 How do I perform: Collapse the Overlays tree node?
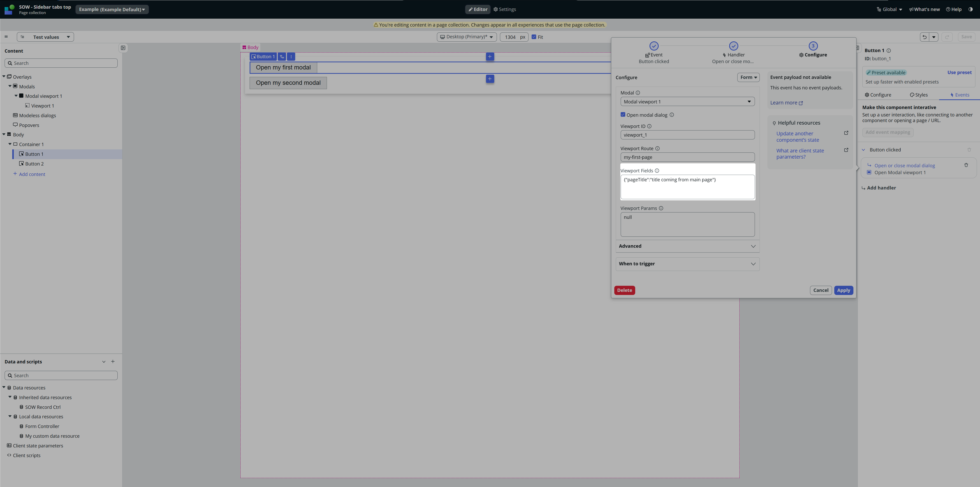4,77
